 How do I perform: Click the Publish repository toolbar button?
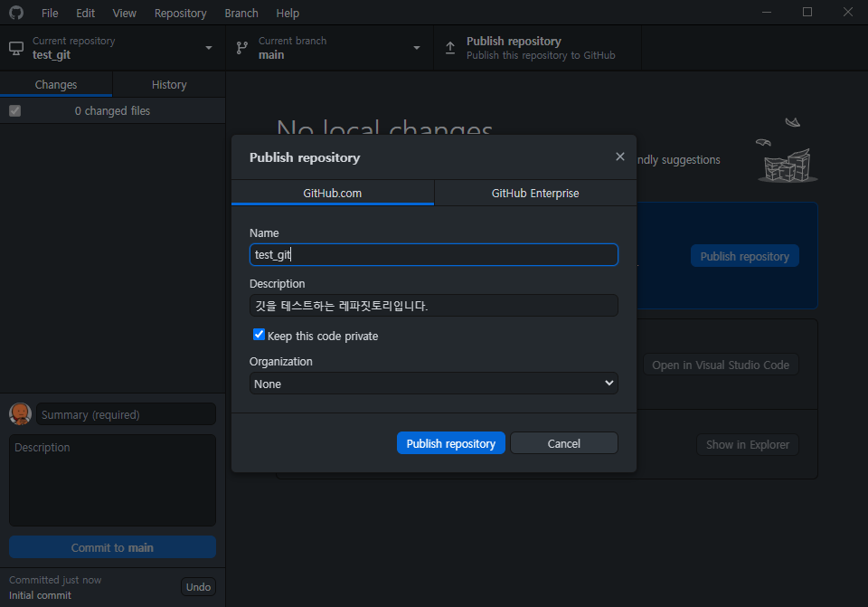pyautogui.click(x=537, y=48)
